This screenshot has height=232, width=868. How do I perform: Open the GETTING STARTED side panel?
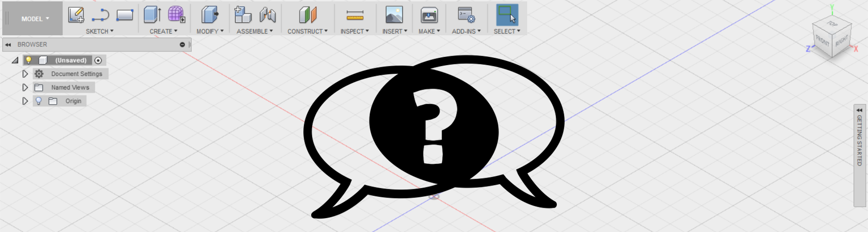tap(859, 155)
